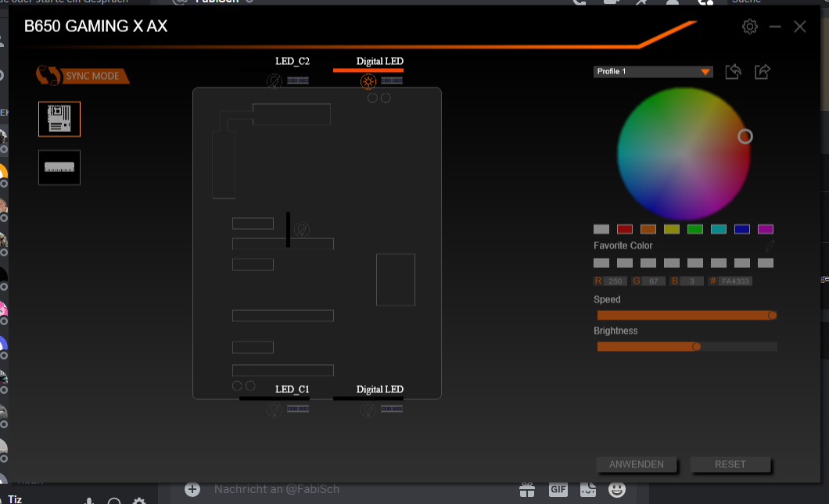
Task: Toggle Discord microphone mute
Action: (x=89, y=500)
